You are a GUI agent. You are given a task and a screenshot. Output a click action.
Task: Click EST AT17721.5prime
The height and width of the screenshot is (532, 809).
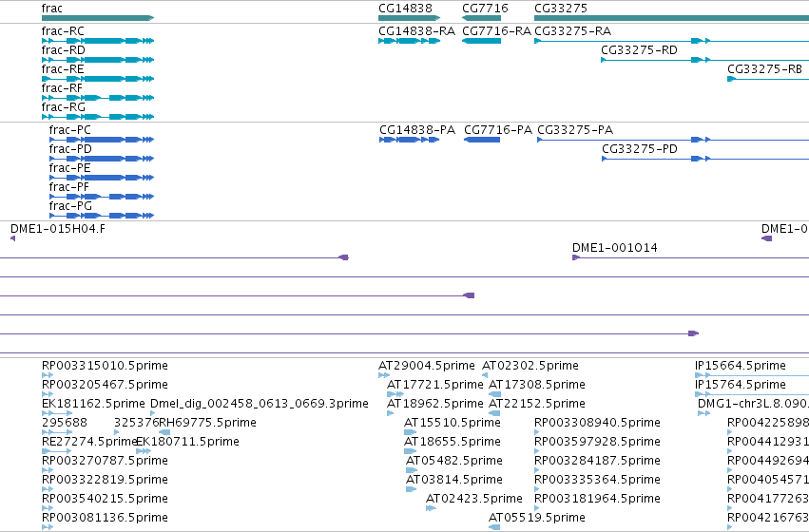tap(395, 394)
